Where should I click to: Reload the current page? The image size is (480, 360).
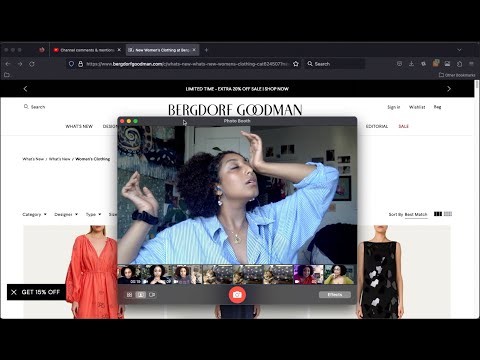(32, 64)
